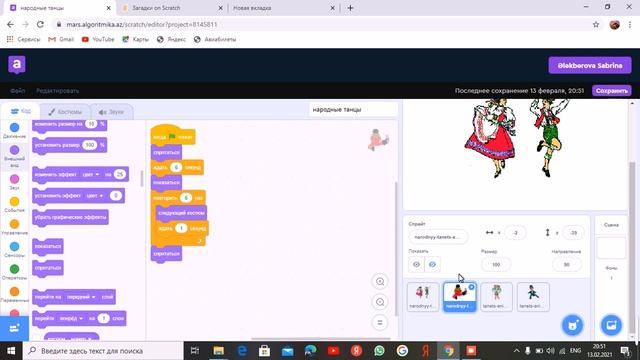Open Microsoft Store from taskbar
The image size is (640, 360).
click(x=264, y=351)
